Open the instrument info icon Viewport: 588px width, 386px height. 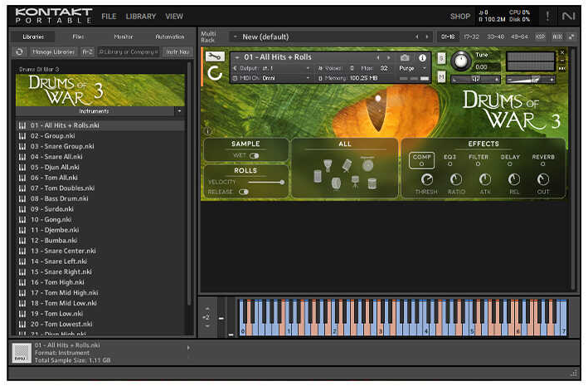pyautogui.click(x=422, y=58)
